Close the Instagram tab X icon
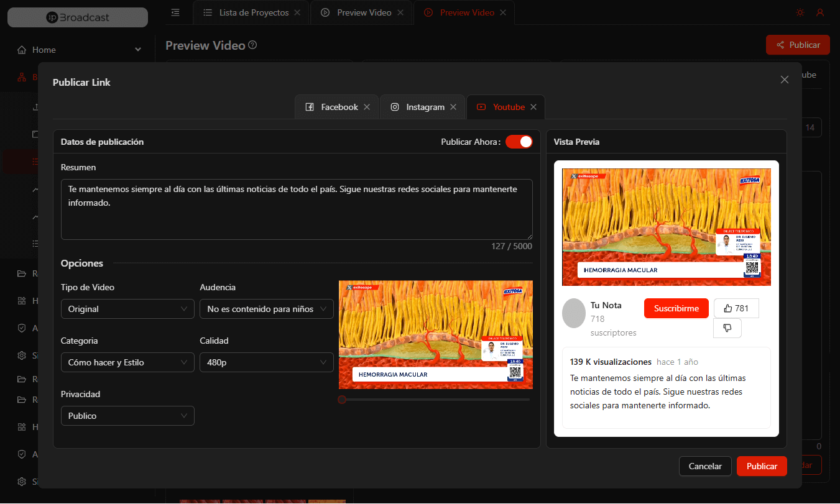This screenshot has height=504, width=840. tap(453, 107)
